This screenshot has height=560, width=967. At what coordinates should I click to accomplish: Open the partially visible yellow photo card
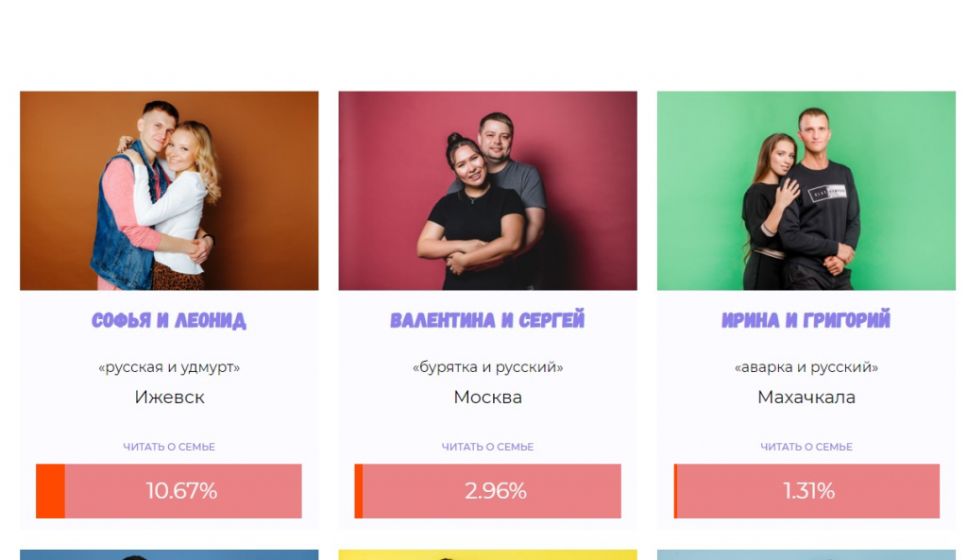click(488, 555)
